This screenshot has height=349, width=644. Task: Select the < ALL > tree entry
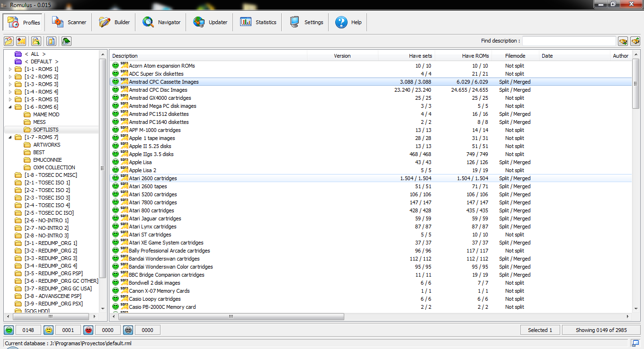pyautogui.click(x=35, y=54)
